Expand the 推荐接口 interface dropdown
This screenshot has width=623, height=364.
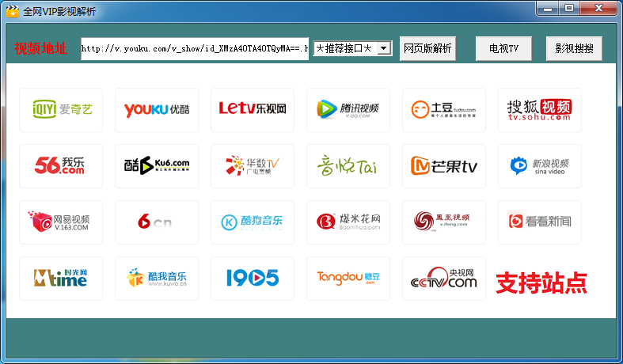coord(383,48)
